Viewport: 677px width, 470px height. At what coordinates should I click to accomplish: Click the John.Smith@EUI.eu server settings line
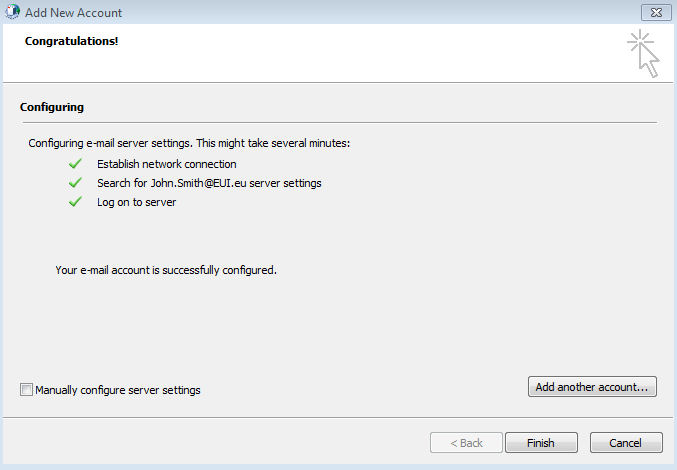(209, 183)
